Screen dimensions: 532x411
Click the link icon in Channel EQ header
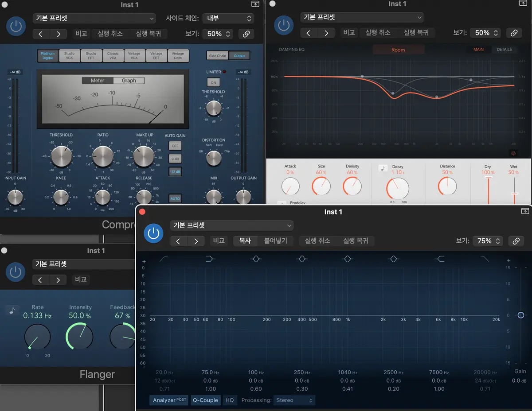[x=516, y=241]
